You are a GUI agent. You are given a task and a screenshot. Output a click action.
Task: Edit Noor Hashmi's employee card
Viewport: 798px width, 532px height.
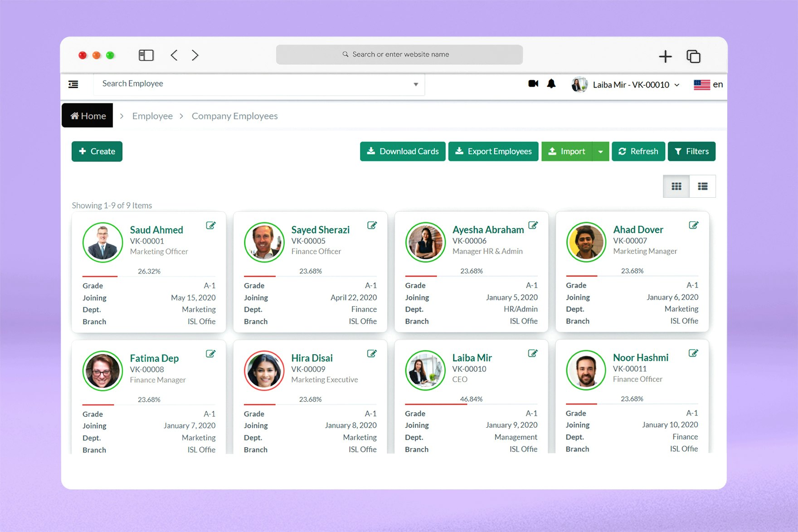(x=693, y=353)
